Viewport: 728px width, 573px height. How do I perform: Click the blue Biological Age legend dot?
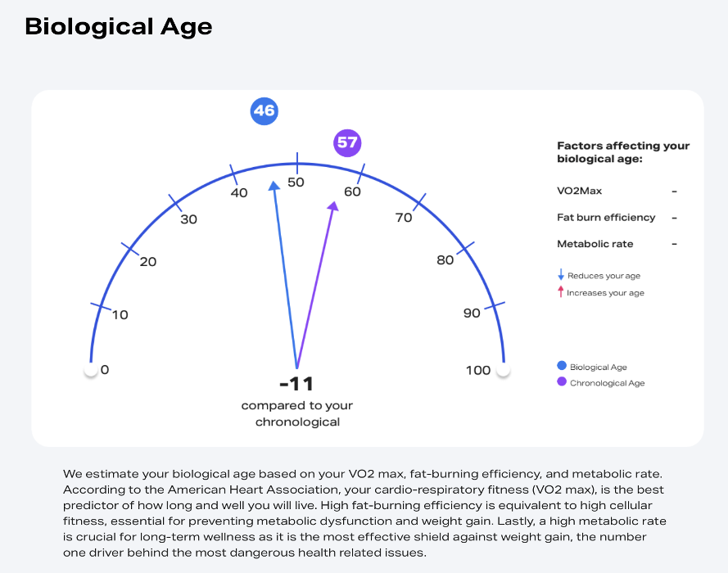click(x=561, y=366)
